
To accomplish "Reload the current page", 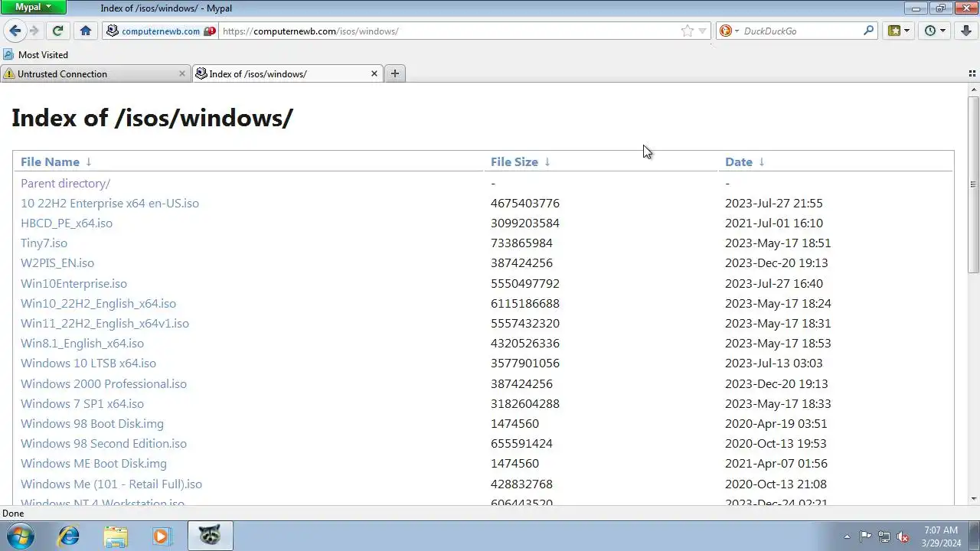I will point(57,31).
